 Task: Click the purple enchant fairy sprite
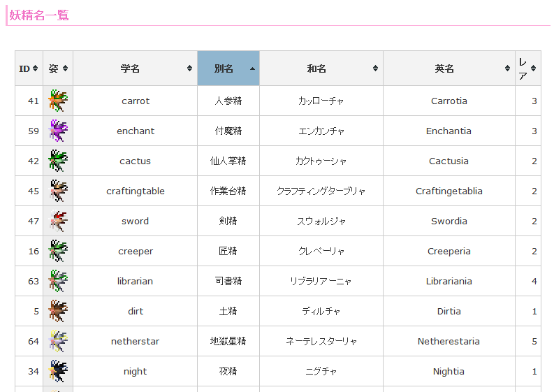(58, 131)
